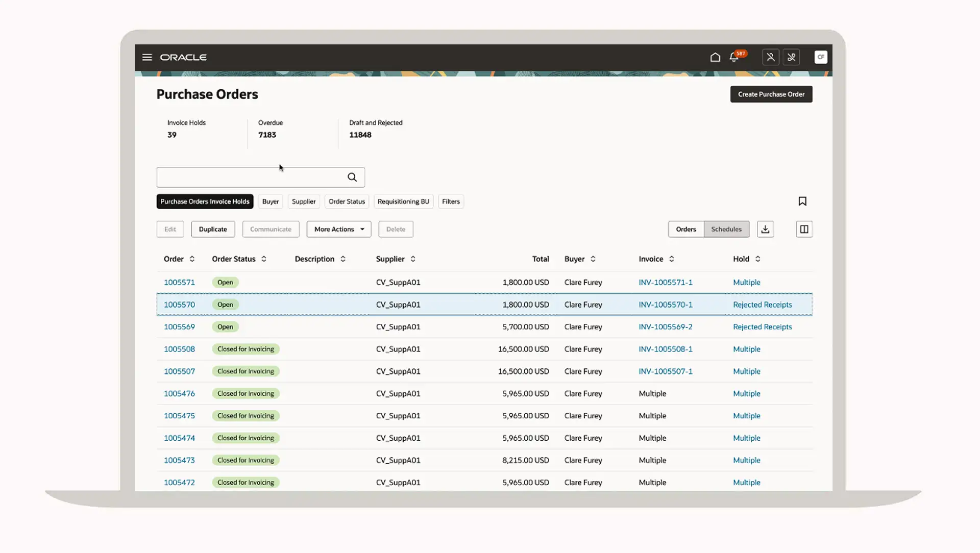Open the Order Status filter chip
Image resolution: width=980 pixels, height=553 pixels.
tap(347, 202)
